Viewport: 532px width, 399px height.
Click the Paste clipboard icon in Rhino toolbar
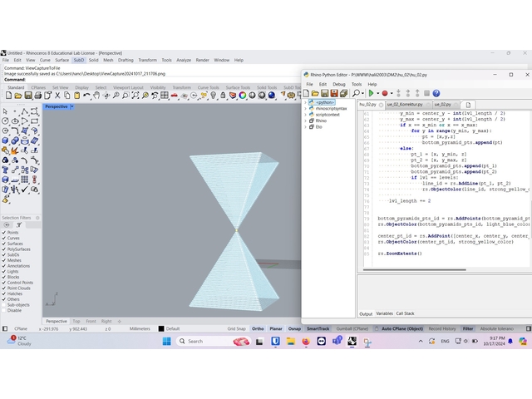[77, 96]
